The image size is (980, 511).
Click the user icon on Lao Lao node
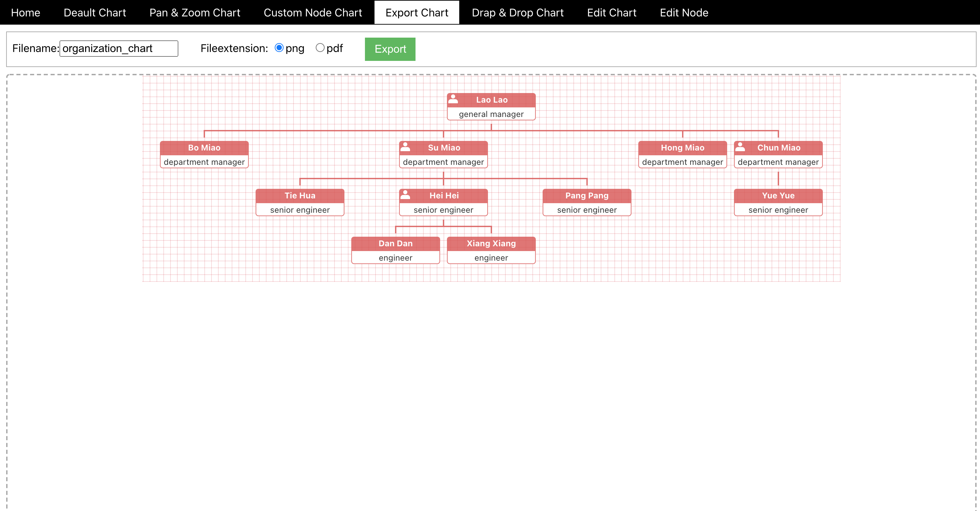pyautogui.click(x=453, y=99)
